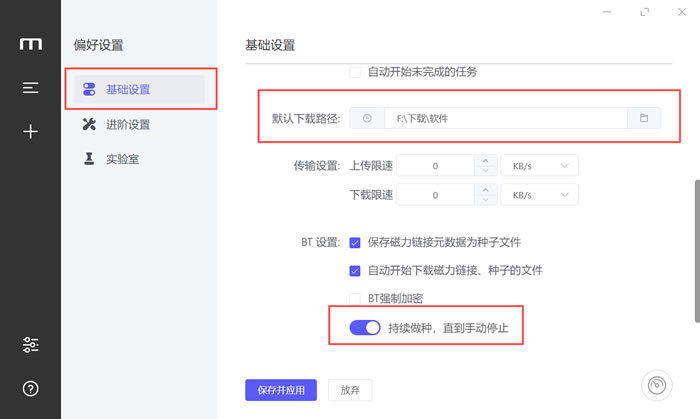Screen dimensions: 700x419
Task: Click the Motrix logo icon
Action: pos(30,44)
